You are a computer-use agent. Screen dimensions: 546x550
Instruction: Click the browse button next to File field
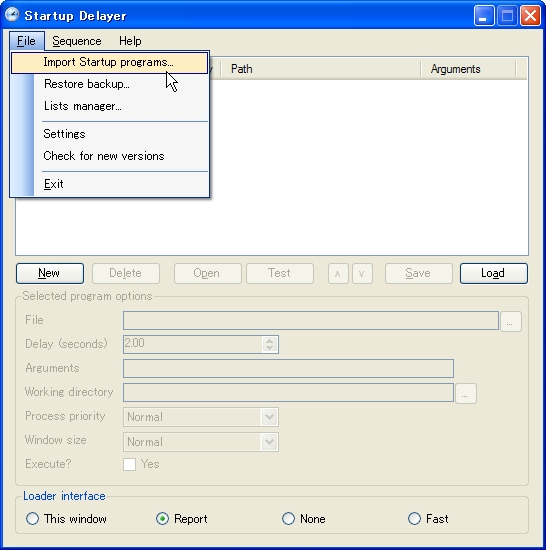(x=511, y=321)
